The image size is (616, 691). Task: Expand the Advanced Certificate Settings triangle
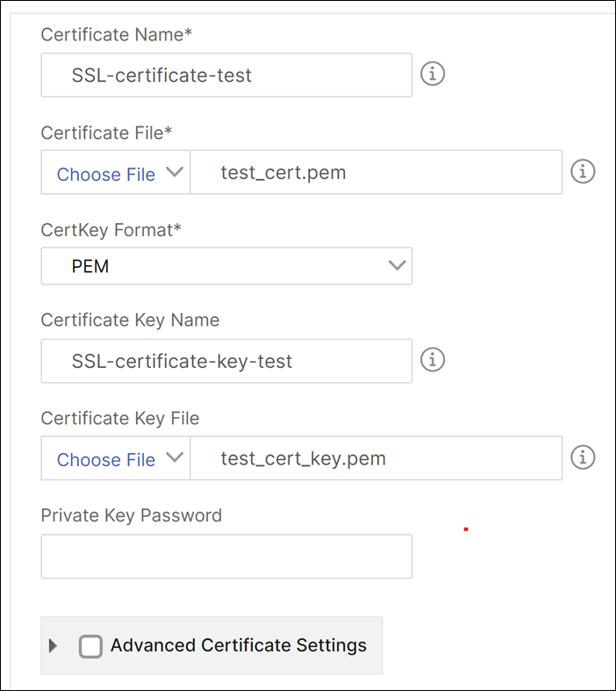54,645
